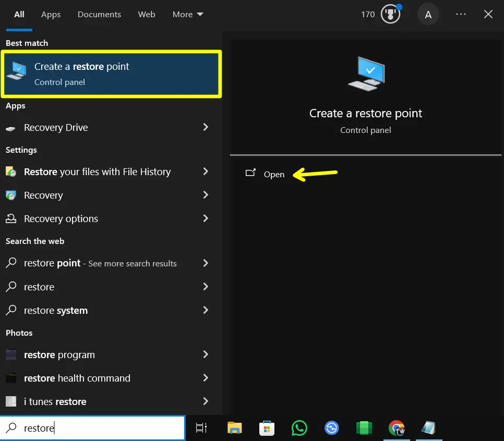This screenshot has width=504, height=441.
Task: Click the blue sync icon on taskbar
Action: pyautogui.click(x=331, y=427)
